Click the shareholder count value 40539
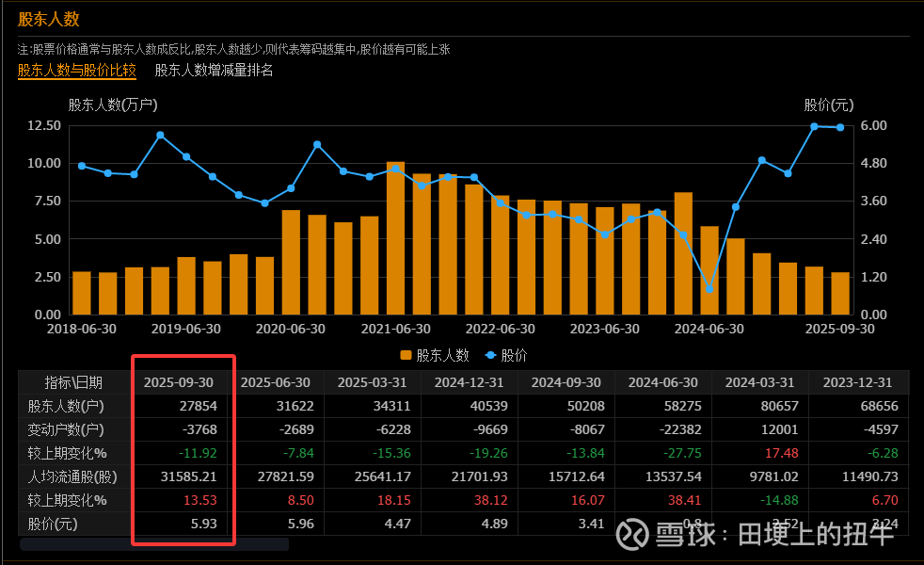Image resolution: width=924 pixels, height=565 pixels. point(488,406)
